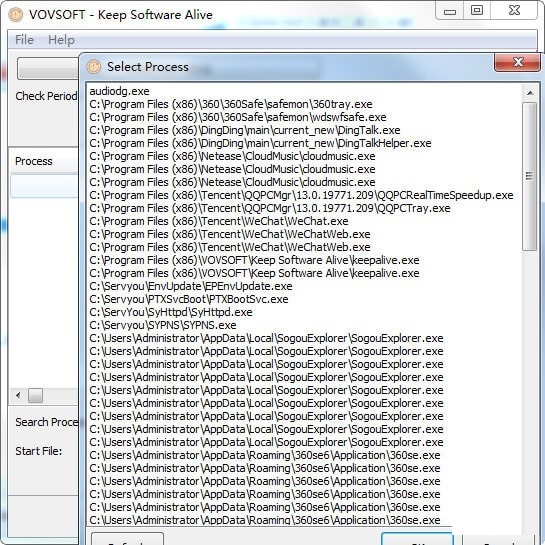
Task: Select the SYPNS.exe process row
Action: coord(304,325)
